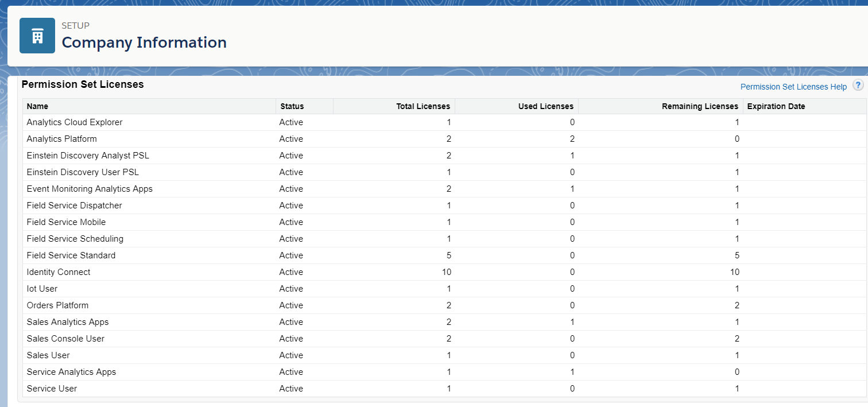Select Einstein Discovery Analyst PSL name
The height and width of the screenshot is (407, 868).
point(88,156)
